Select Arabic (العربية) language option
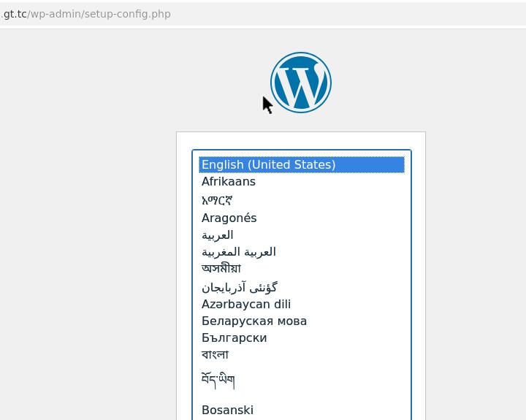The image size is (526, 420). pyautogui.click(x=218, y=234)
